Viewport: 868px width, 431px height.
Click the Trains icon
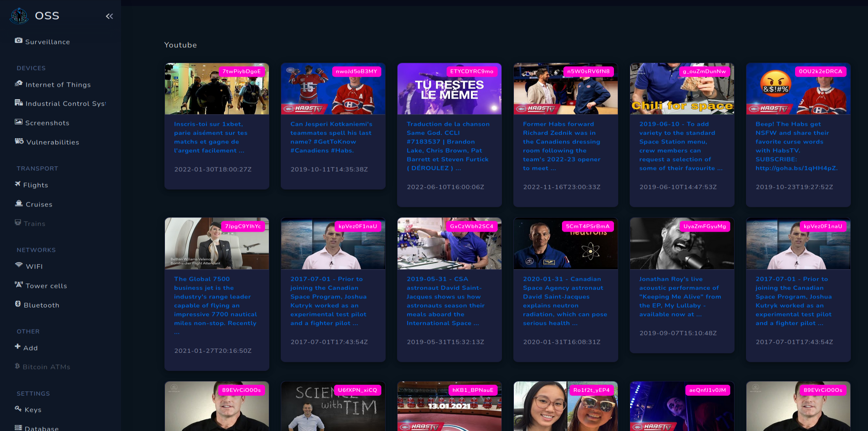click(x=18, y=223)
